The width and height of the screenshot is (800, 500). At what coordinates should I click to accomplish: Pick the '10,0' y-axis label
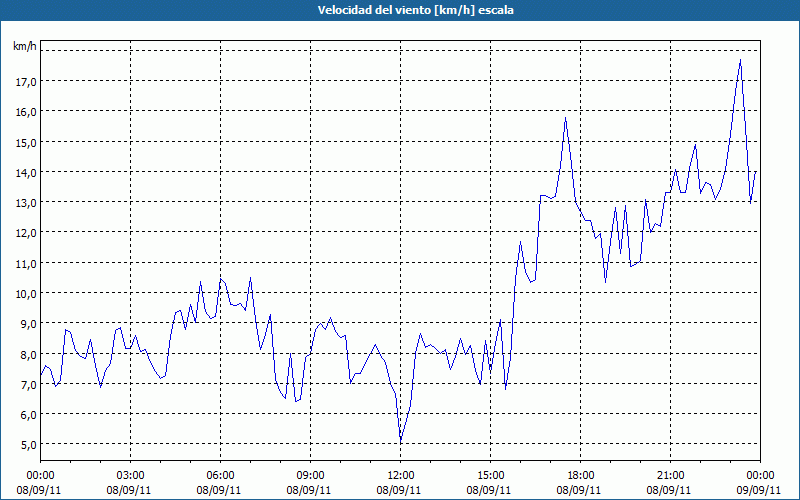tap(26, 293)
